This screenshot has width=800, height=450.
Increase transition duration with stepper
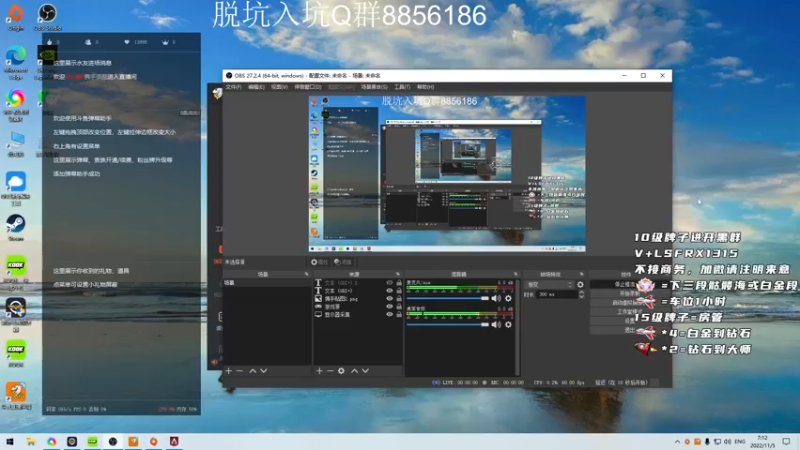pos(581,292)
